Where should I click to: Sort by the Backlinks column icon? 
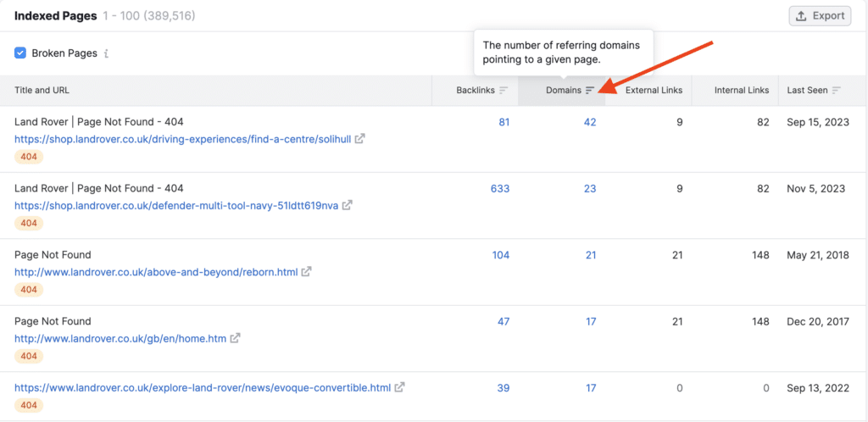point(504,90)
